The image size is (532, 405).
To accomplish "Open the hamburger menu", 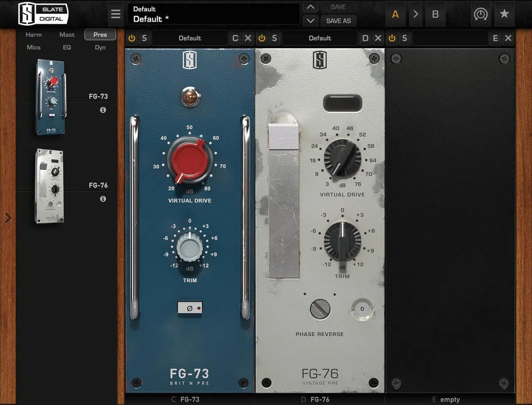I will click(116, 14).
